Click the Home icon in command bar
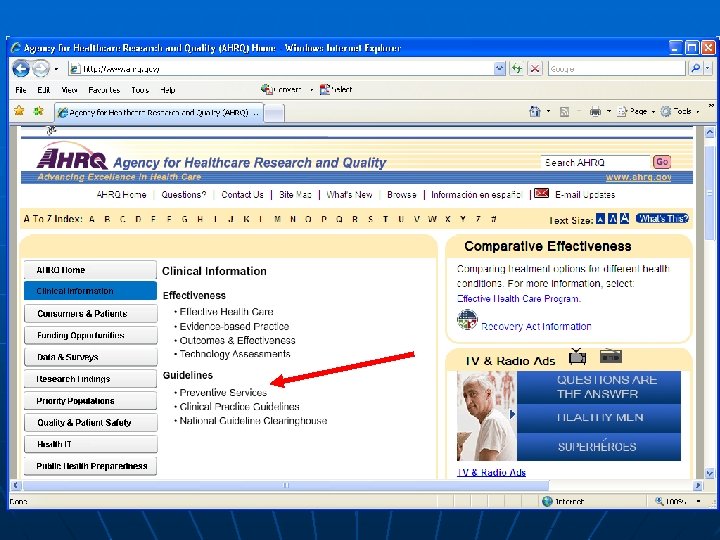Screen dimensions: 720x540 (x=535, y=111)
